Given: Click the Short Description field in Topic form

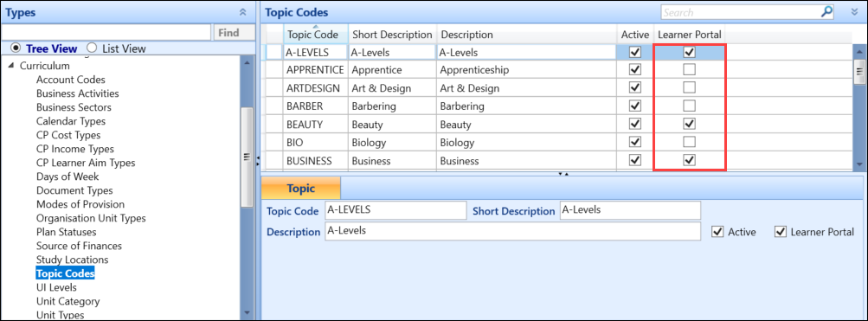Looking at the screenshot, I should coord(630,211).
